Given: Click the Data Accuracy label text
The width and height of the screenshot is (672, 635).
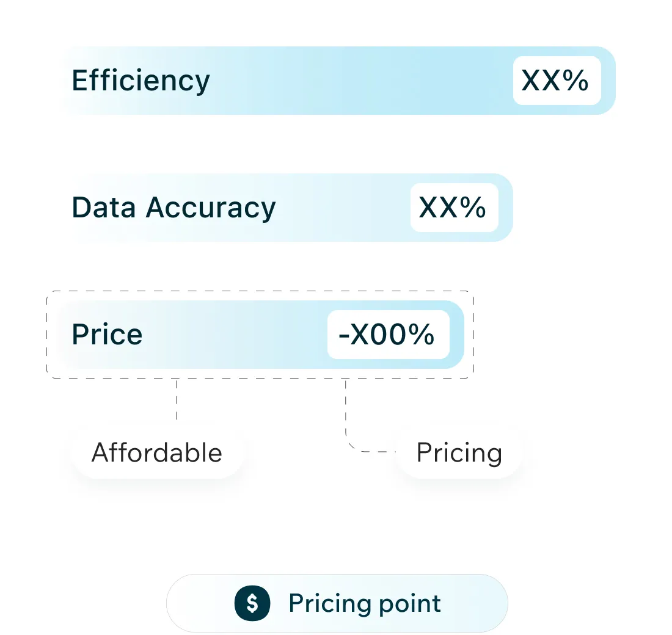Looking at the screenshot, I should (173, 208).
